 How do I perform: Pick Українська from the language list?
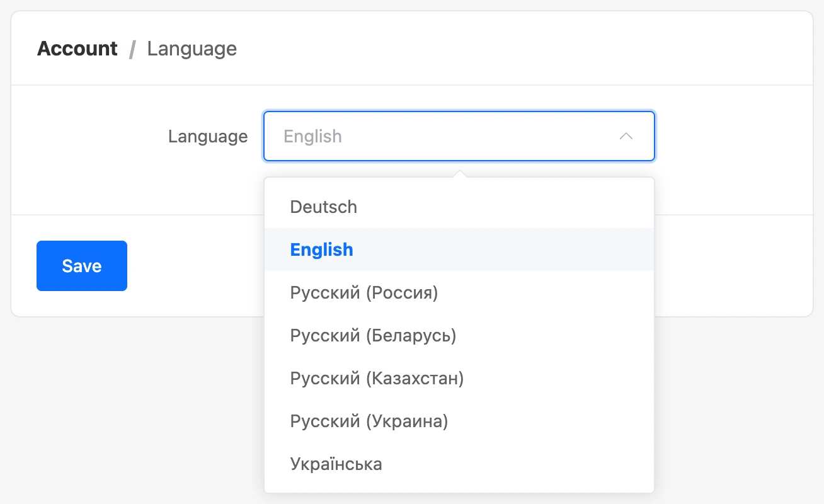click(459, 464)
